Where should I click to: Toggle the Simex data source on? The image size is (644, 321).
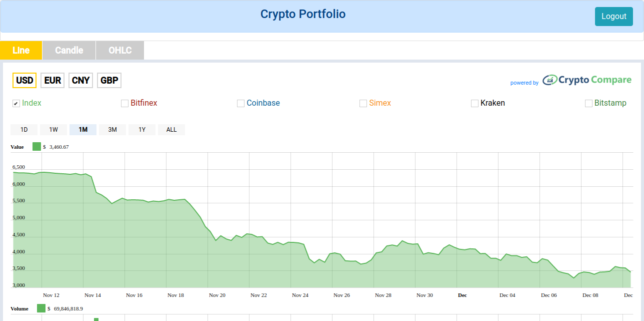coord(362,103)
